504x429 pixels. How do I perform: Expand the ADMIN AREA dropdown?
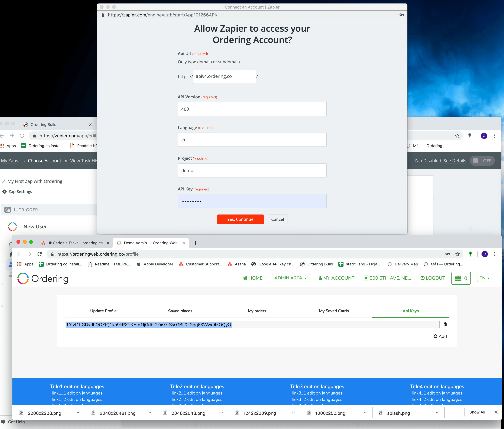(290, 278)
